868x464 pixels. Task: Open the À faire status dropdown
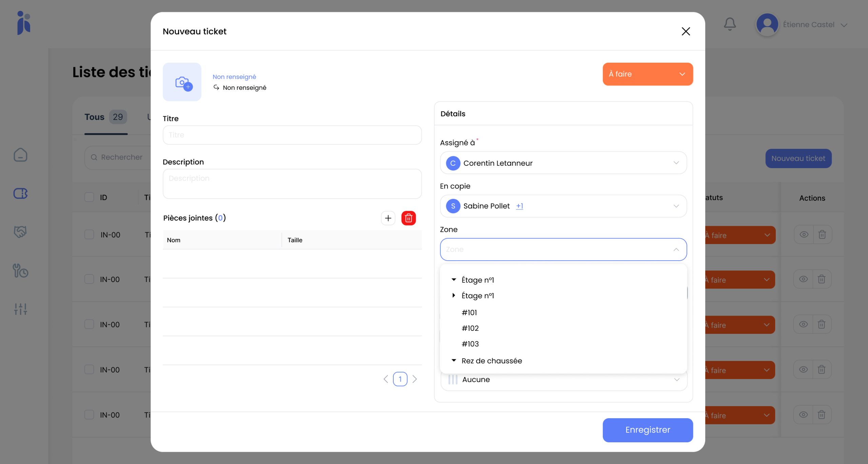coord(648,74)
